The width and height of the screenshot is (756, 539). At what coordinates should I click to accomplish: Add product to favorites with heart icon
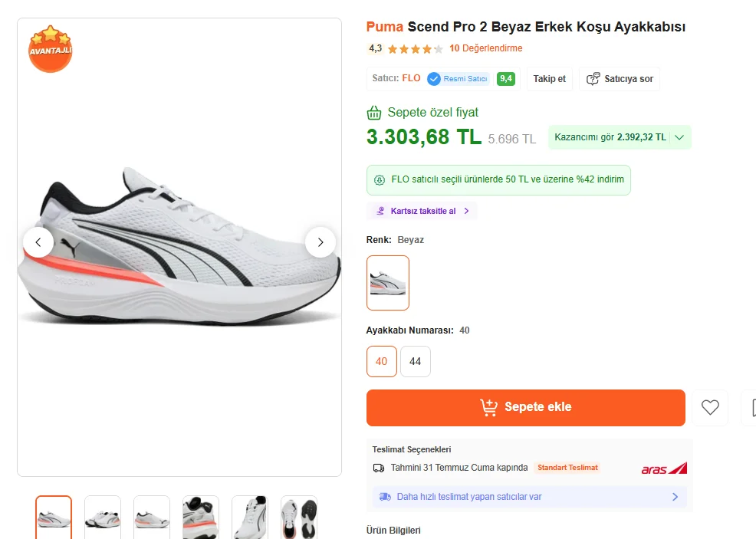710,407
